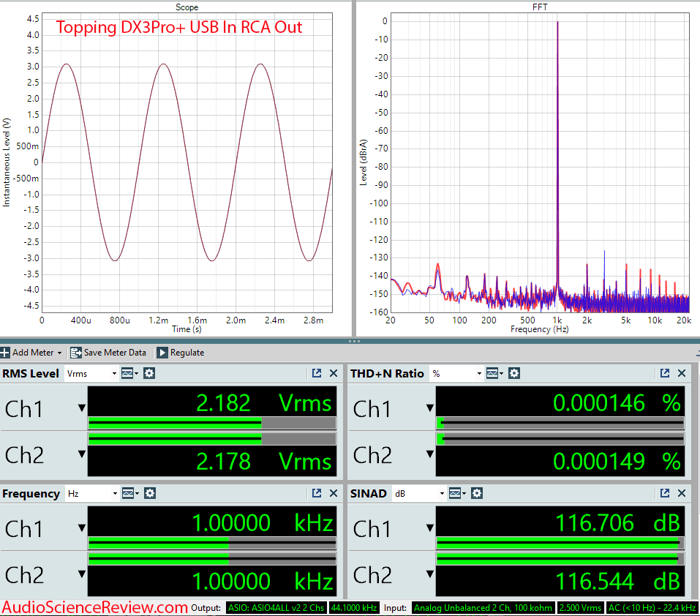
Task: Expand SINAD Ch1 channel arrow
Action: [430, 527]
